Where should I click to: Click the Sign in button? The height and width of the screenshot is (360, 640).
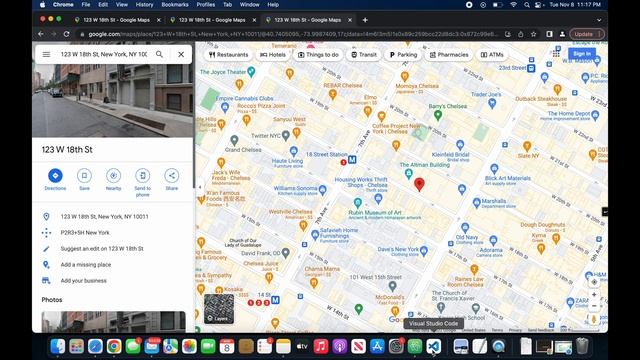(x=582, y=53)
